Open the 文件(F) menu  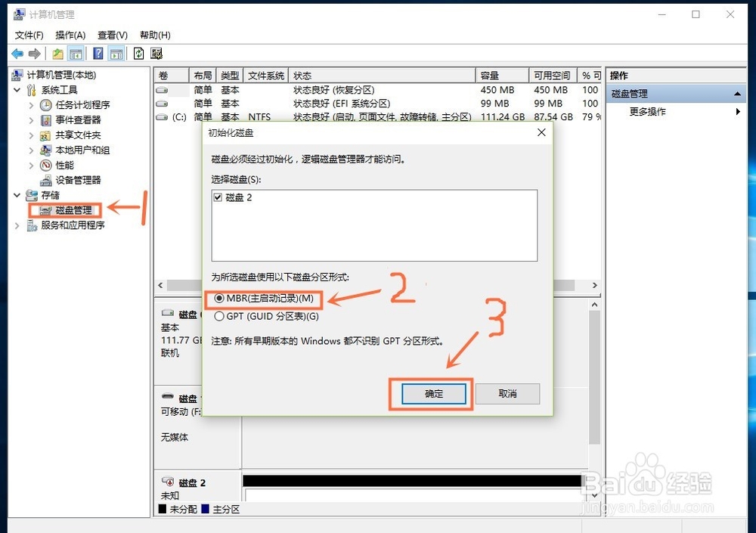pyautogui.click(x=28, y=34)
